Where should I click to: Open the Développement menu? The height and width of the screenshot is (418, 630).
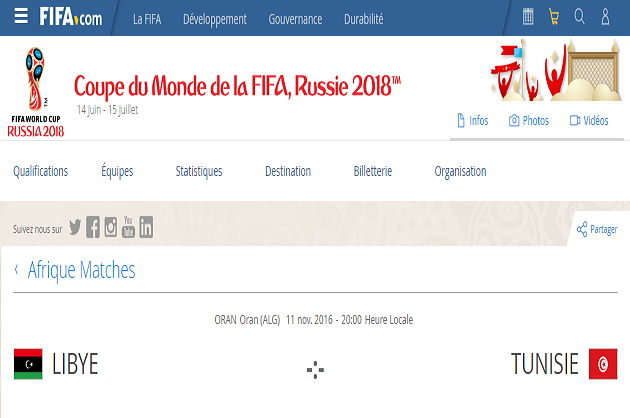click(x=215, y=19)
